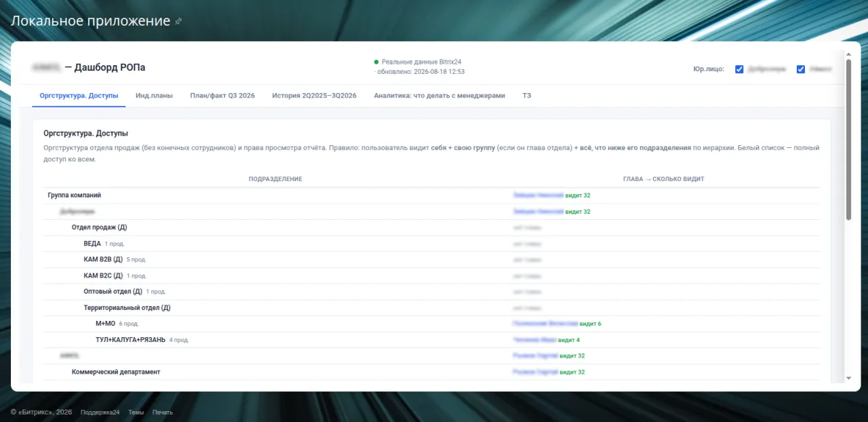Open Аналитика: что делать с менеджерами tab
Viewport: 868px width, 422px height.
439,96
